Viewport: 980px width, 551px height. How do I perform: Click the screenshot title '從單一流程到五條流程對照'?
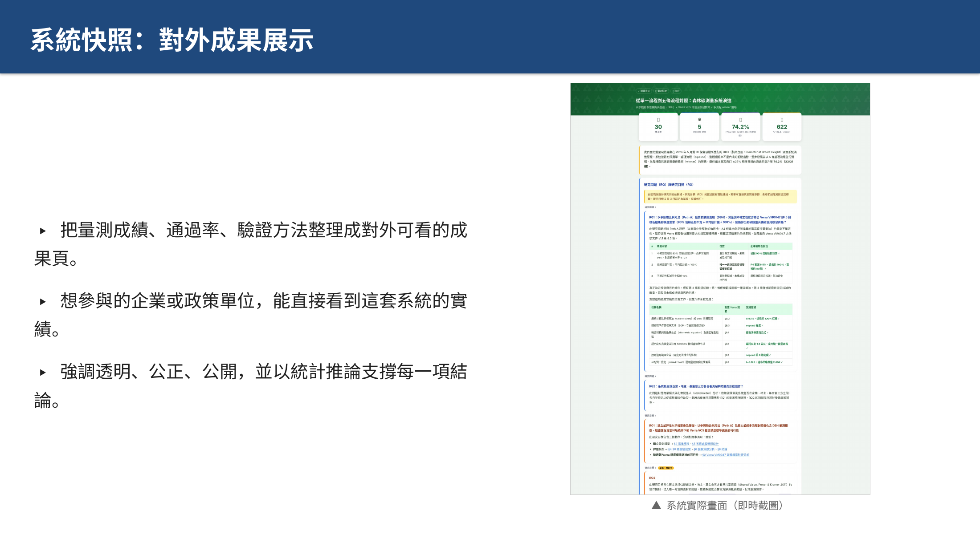point(683,101)
